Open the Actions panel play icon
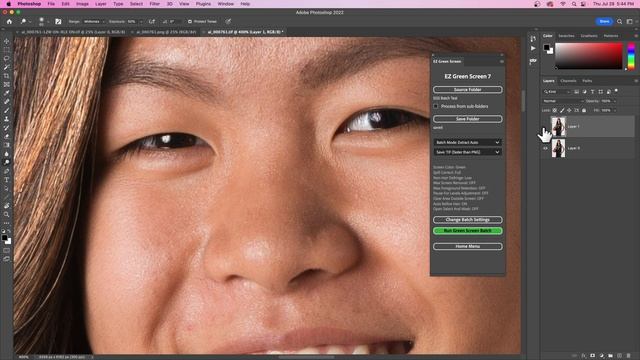This screenshot has height=360, width=640. 533,48
